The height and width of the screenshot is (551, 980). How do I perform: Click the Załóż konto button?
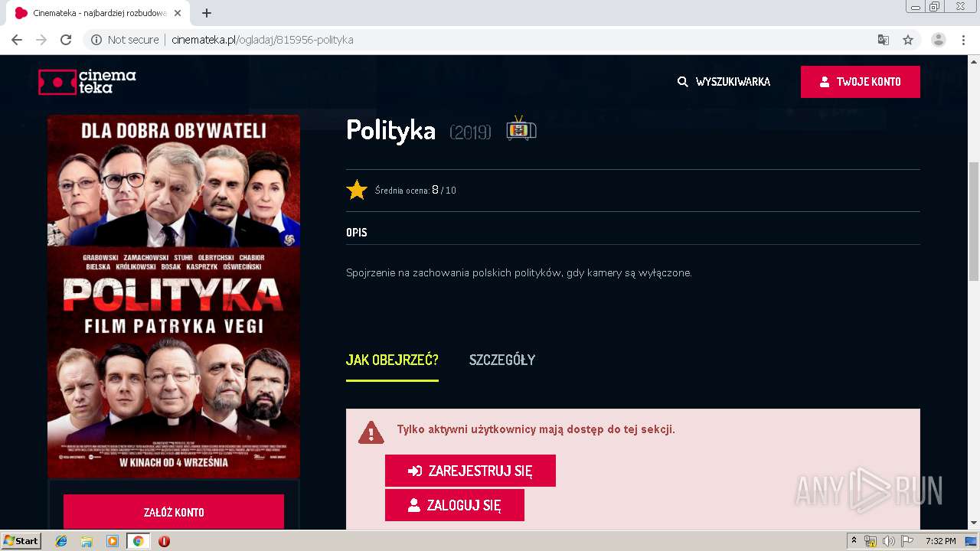[174, 512]
